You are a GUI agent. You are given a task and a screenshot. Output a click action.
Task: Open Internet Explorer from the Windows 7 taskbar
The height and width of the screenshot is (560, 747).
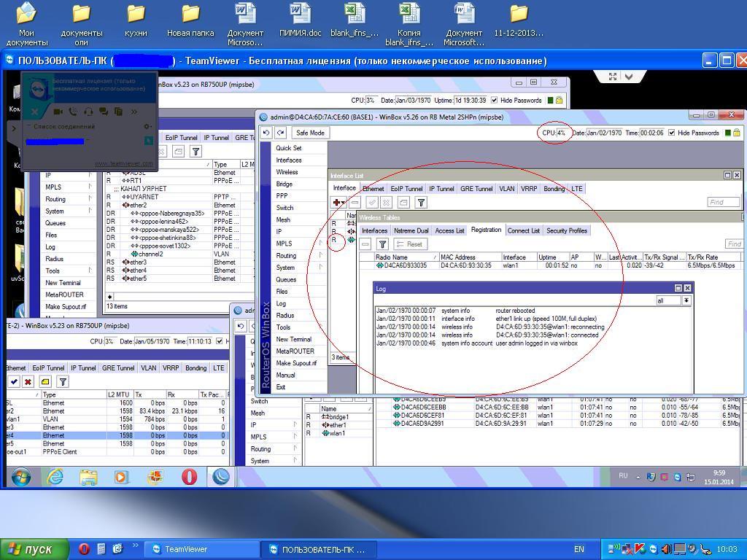55,477
